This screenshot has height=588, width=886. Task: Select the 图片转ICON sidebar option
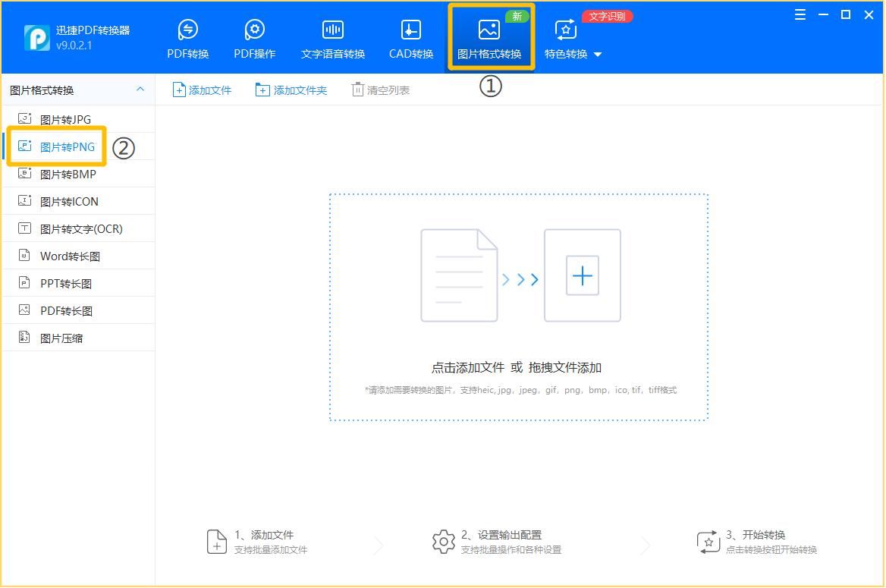tap(65, 200)
